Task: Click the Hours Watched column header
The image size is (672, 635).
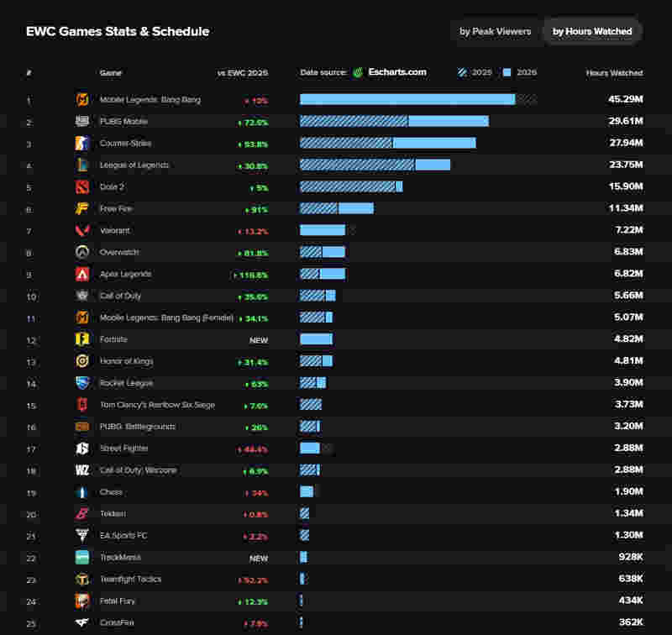Action: [614, 73]
